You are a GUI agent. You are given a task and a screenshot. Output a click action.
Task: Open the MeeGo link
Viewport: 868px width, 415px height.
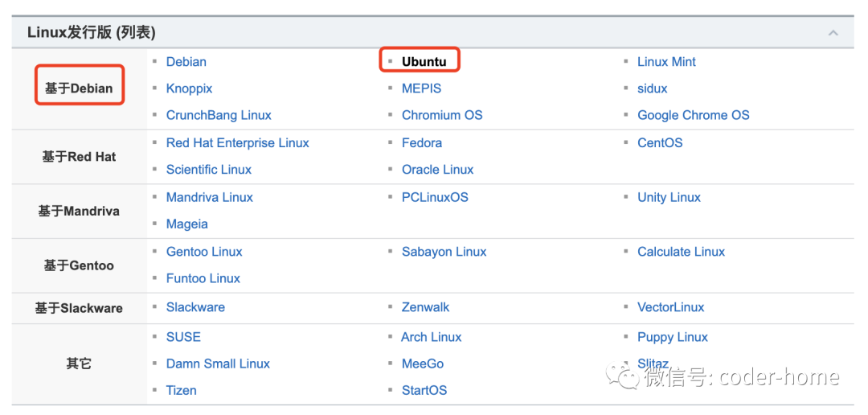point(423,364)
